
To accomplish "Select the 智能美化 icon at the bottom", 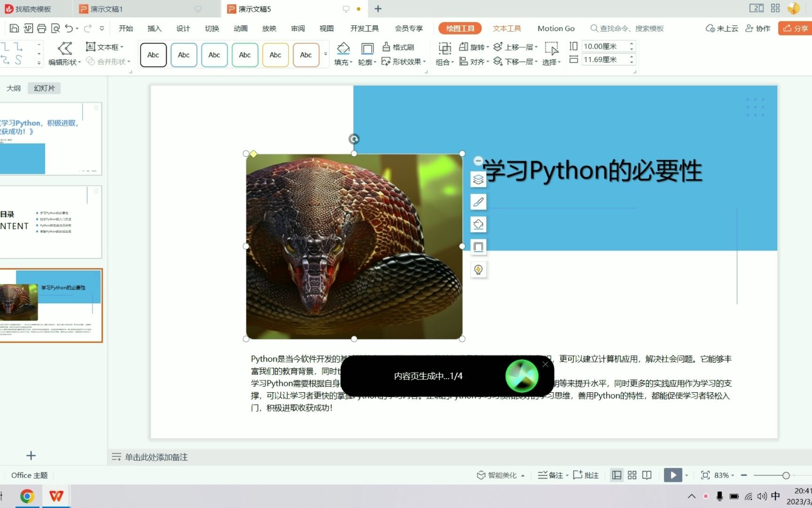I will pos(480,475).
